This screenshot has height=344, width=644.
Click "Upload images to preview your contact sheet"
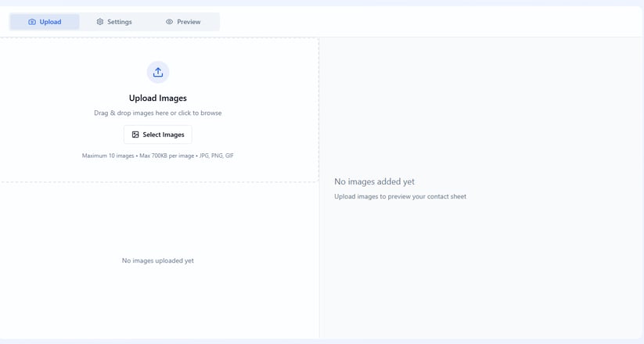400,197
